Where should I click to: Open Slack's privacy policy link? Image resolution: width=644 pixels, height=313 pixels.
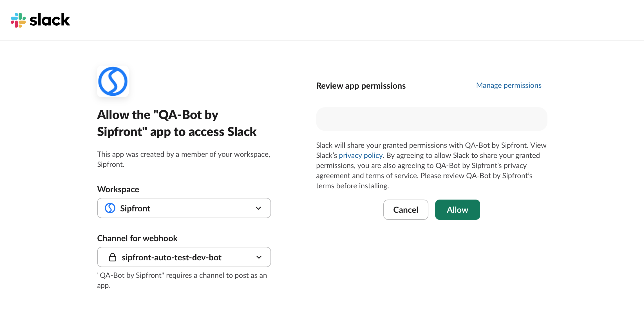361,155
